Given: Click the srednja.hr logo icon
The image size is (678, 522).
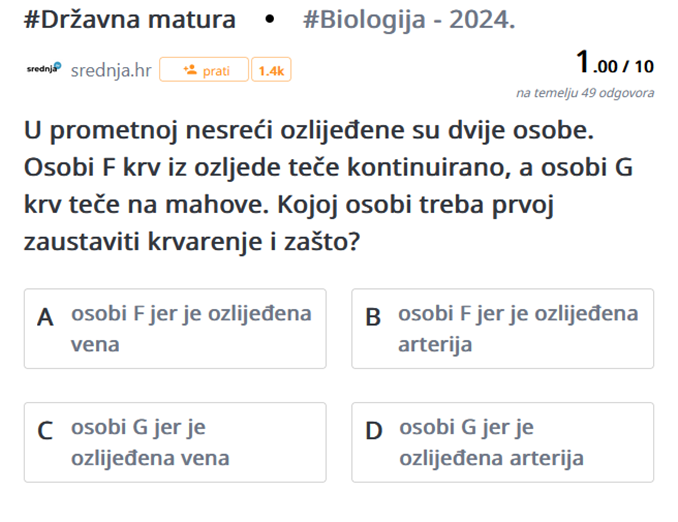Looking at the screenshot, I should click(44, 68).
